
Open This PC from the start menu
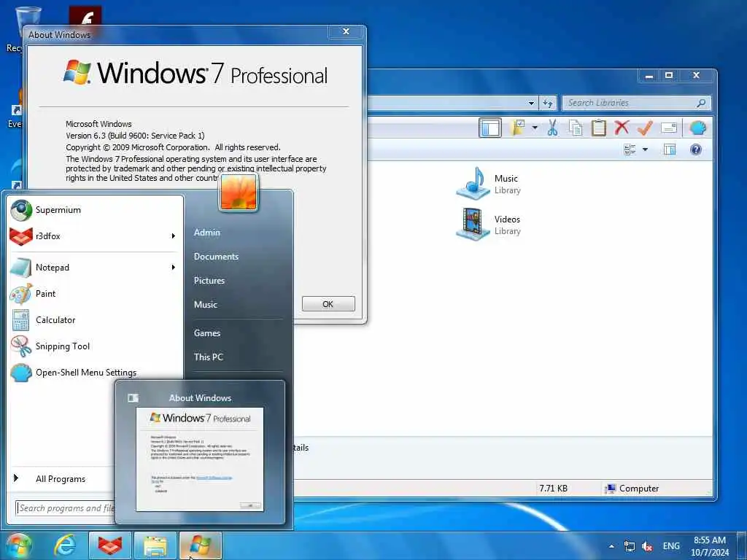(x=208, y=357)
